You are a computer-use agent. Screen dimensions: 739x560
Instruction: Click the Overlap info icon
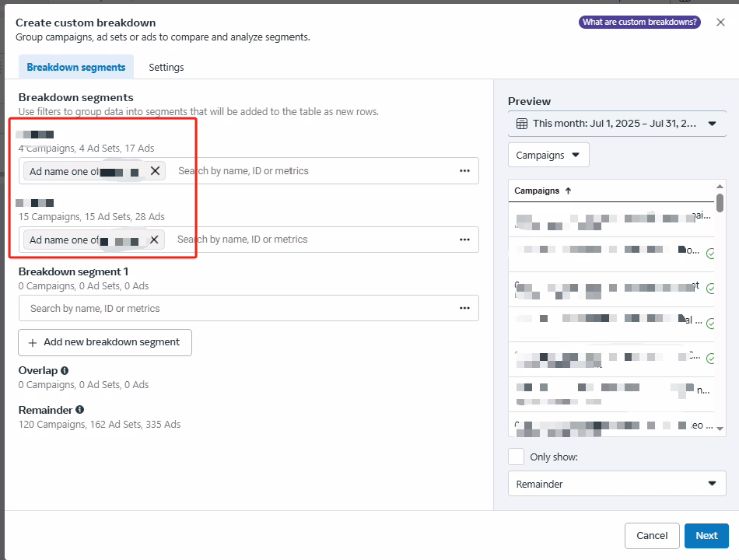(65, 371)
